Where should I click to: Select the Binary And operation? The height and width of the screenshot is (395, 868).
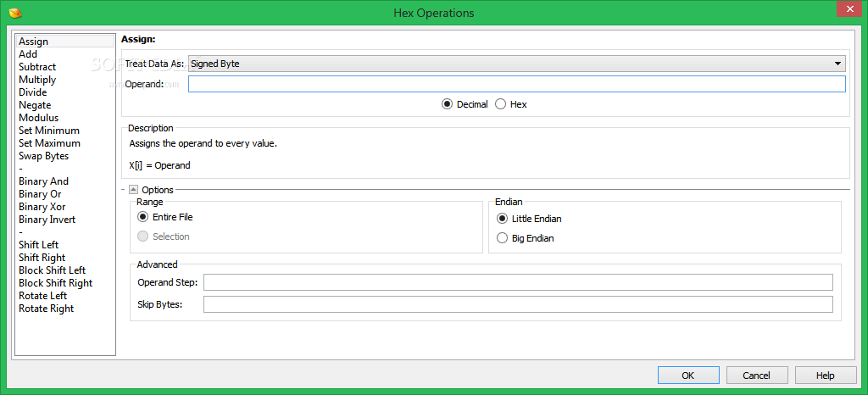pyautogui.click(x=65, y=181)
